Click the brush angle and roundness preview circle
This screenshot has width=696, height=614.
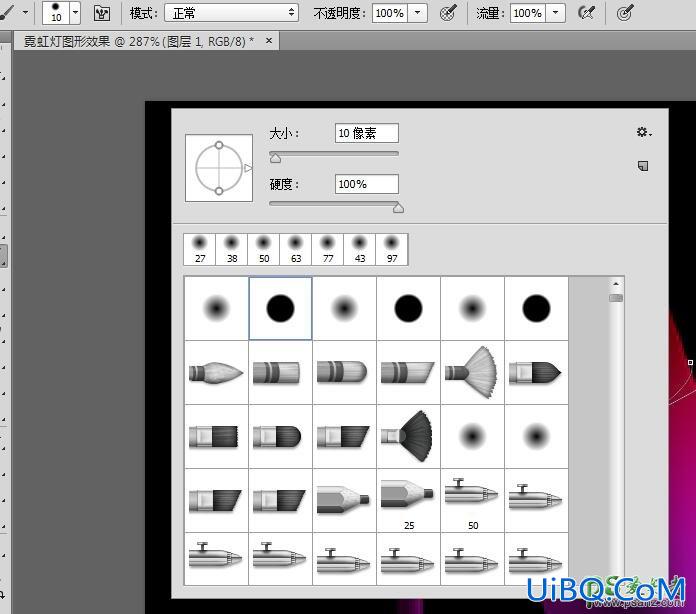[x=219, y=168]
